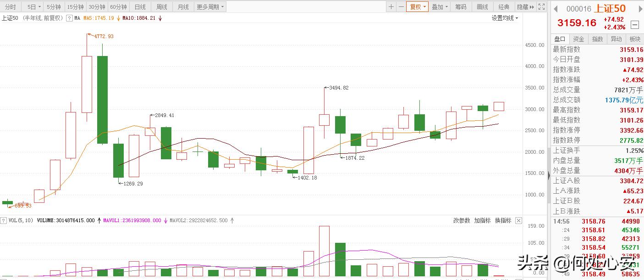Click the 2849.41 price marker
Screen dimensions: 644x280
pyautogui.click(x=164, y=115)
